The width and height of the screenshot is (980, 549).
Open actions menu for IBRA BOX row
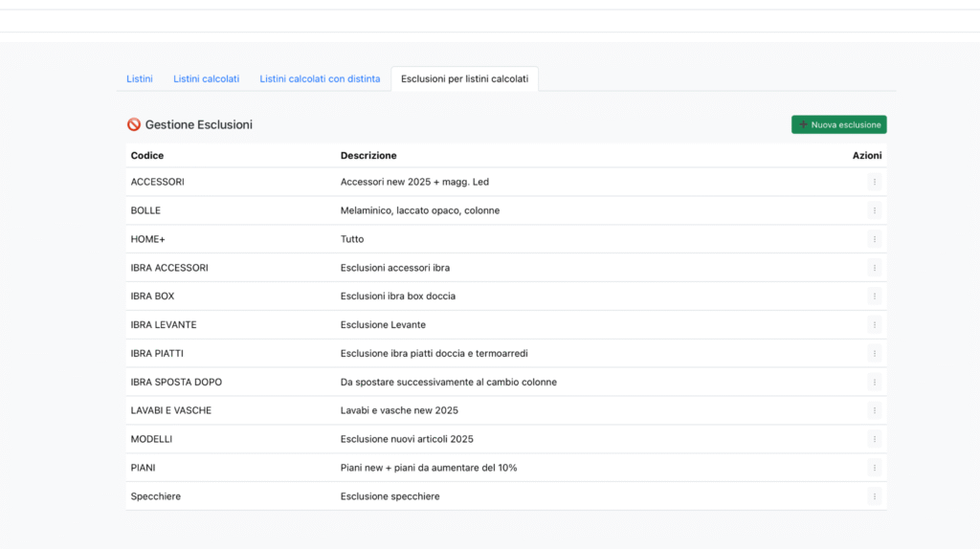[874, 296]
